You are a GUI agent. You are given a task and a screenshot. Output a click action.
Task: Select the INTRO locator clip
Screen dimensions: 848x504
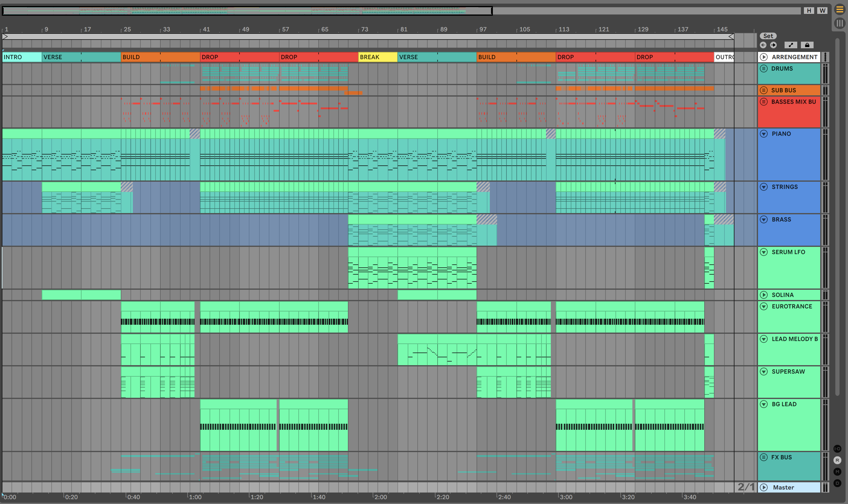click(22, 57)
